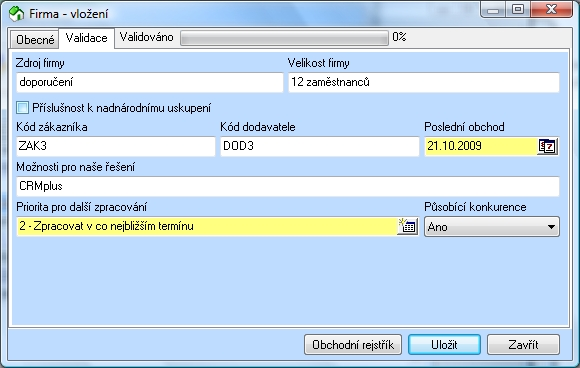
Task: Close the form with Zavřít
Action: (x=523, y=345)
